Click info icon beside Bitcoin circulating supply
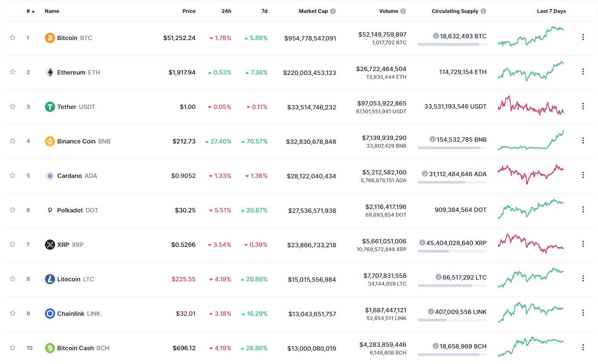Screen dimensions: 598x364 coord(436,36)
